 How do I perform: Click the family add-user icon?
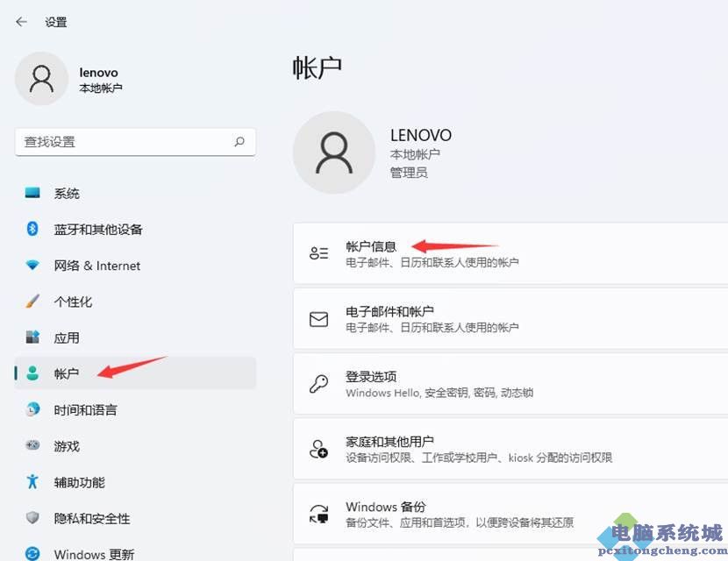point(319,449)
